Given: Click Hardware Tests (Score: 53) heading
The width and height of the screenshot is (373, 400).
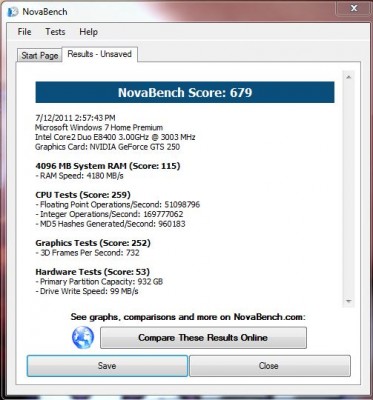Looking at the screenshot, I should [x=92, y=272].
